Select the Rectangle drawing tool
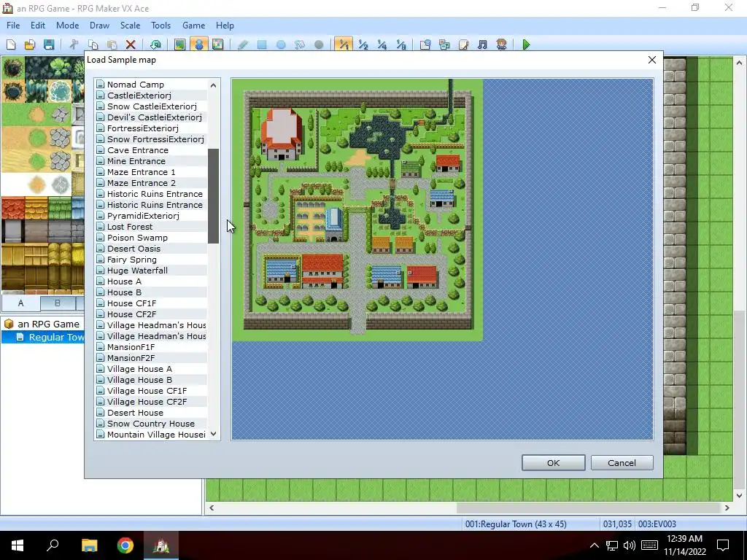The image size is (747, 560). coord(262,44)
